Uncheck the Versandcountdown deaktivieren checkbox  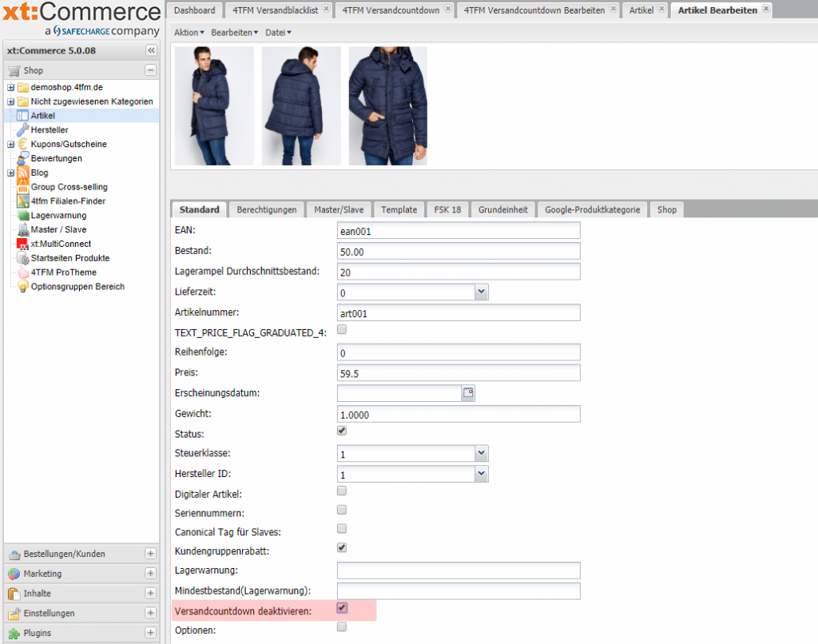tap(342, 608)
